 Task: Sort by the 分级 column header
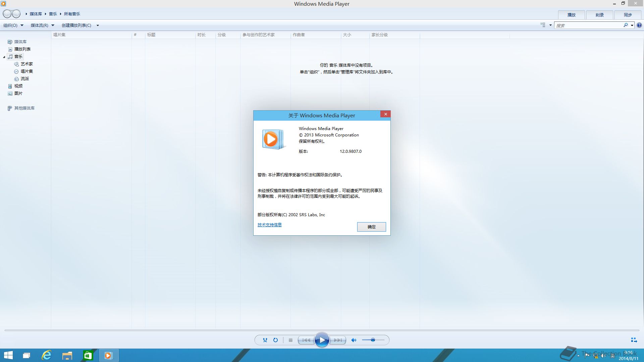tap(228, 35)
